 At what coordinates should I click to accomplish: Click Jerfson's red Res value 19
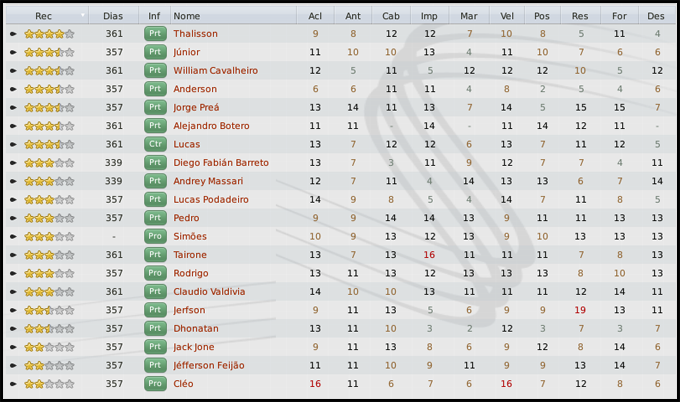click(580, 310)
